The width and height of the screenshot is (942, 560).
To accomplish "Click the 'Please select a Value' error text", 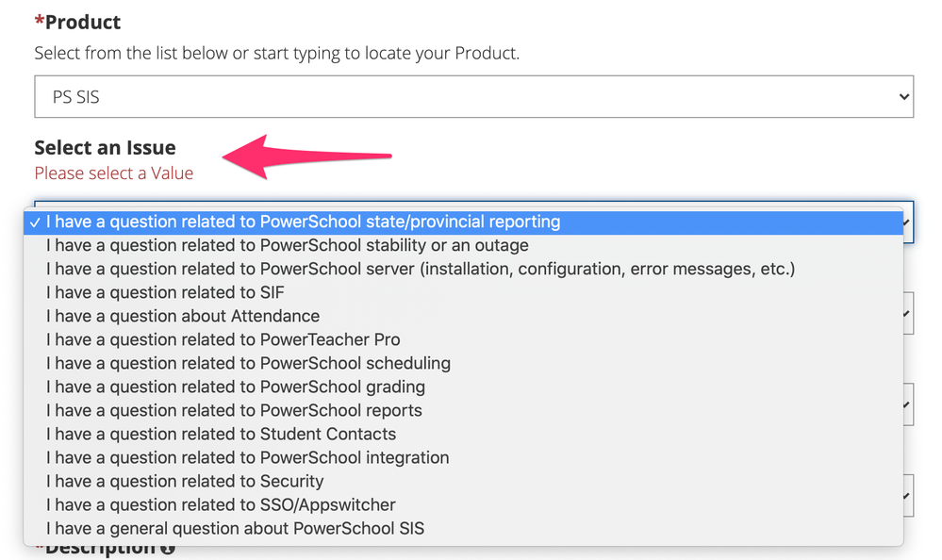I will point(113,173).
